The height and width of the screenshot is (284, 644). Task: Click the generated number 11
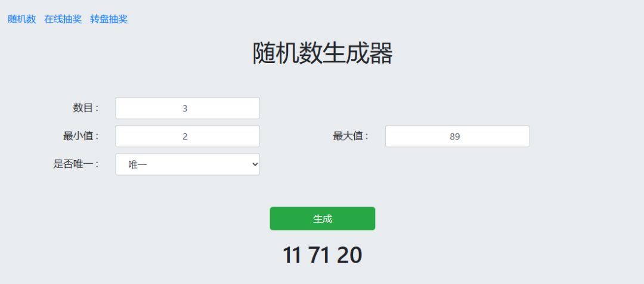pos(292,255)
